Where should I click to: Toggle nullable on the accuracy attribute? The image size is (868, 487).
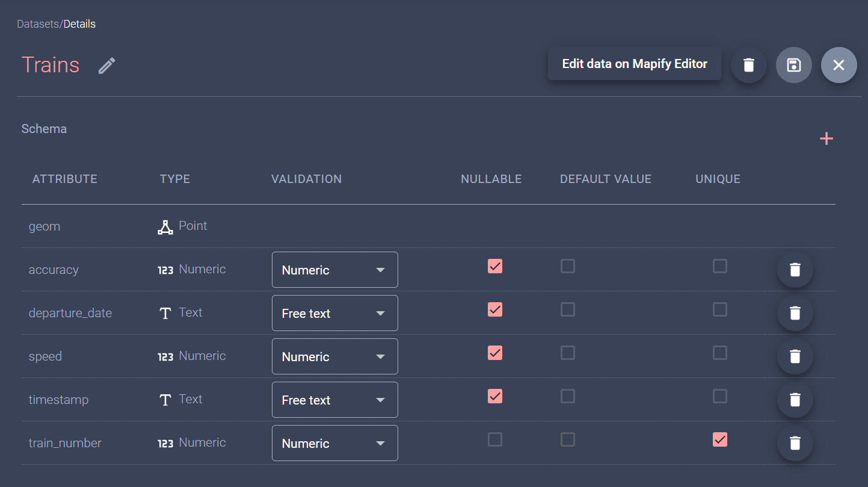(x=494, y=266)
